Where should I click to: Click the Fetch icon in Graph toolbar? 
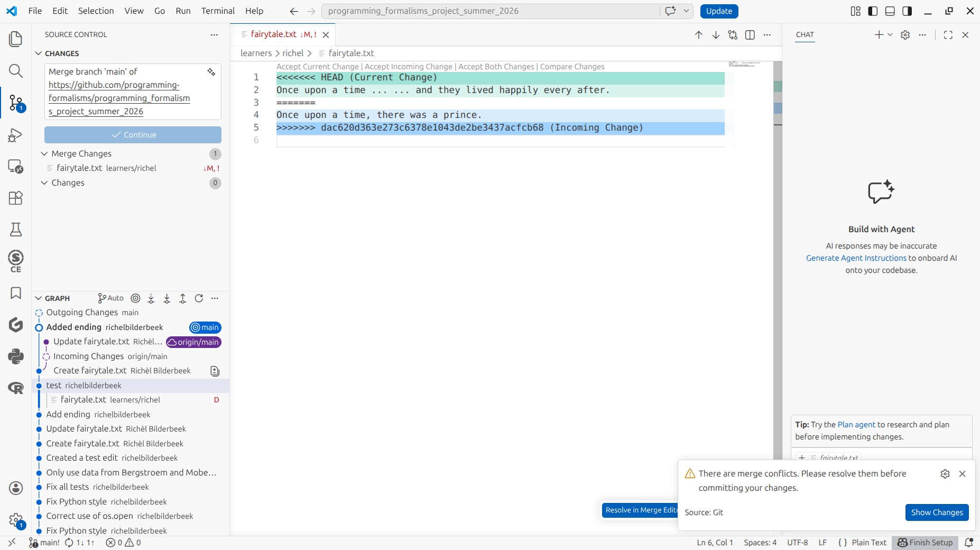(x=151, y=298)
